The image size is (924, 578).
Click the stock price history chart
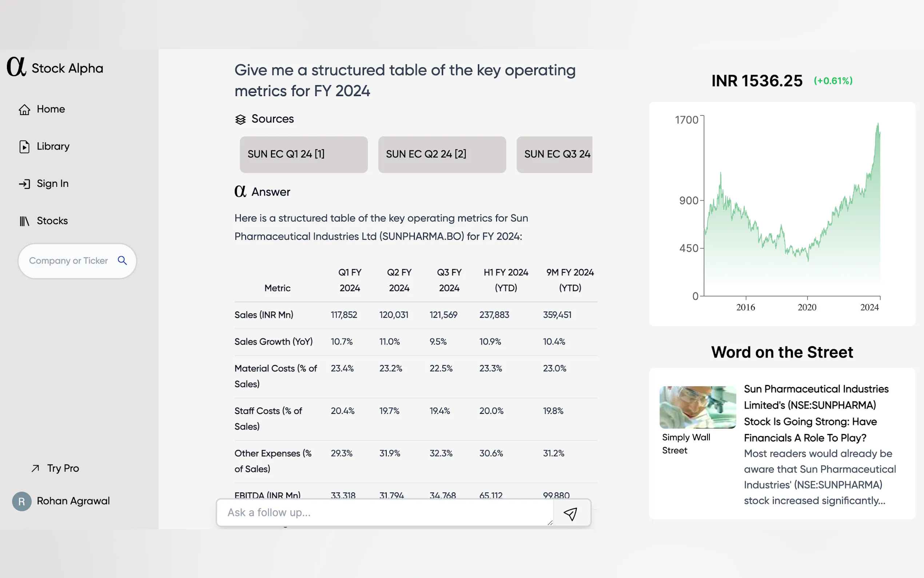[791, 214]
